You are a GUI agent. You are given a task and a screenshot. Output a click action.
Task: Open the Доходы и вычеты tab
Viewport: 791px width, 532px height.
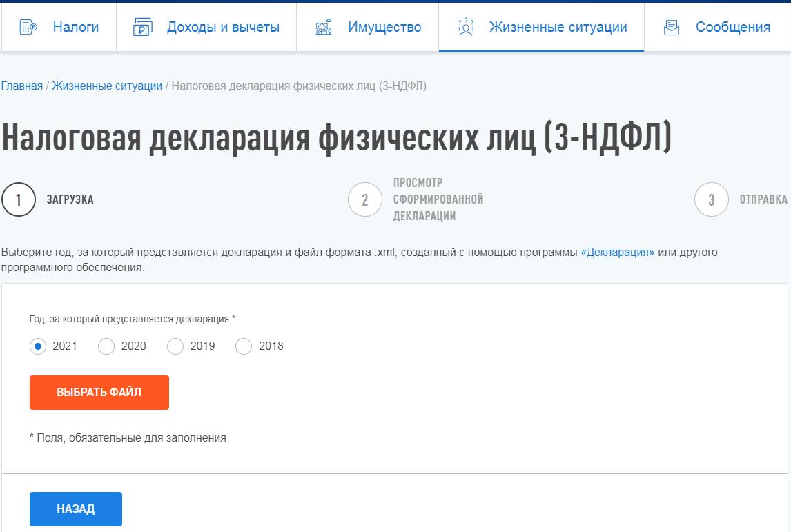coord(222,28)
